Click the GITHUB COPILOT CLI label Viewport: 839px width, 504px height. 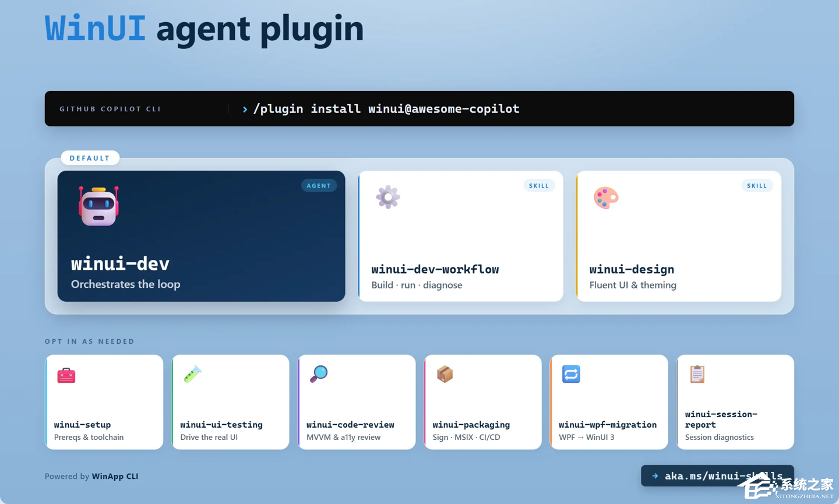[x=110, y=109]
